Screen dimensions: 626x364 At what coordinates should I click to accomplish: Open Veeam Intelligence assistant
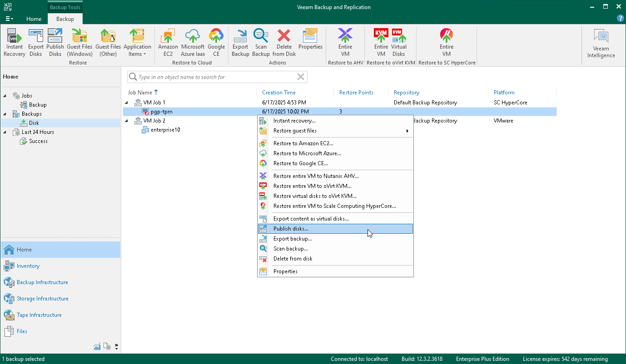pyautogui.click(x=601, y=44)
